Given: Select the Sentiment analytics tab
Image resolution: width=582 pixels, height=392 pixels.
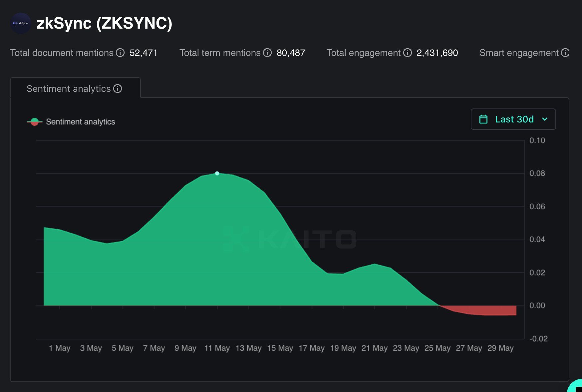Looking at the screenshot, I should tap(75, 88).
